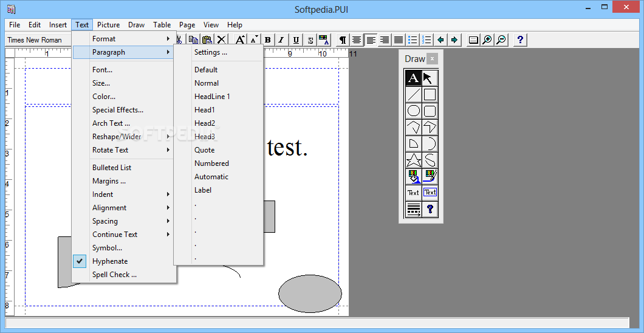Choose the rounded rectangle drawing tool
The image size is (644, 333).
tap(430, 111)
